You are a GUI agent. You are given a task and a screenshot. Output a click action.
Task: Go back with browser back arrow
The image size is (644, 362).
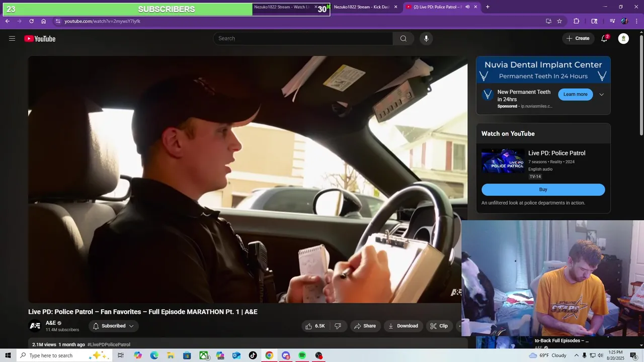7,21
